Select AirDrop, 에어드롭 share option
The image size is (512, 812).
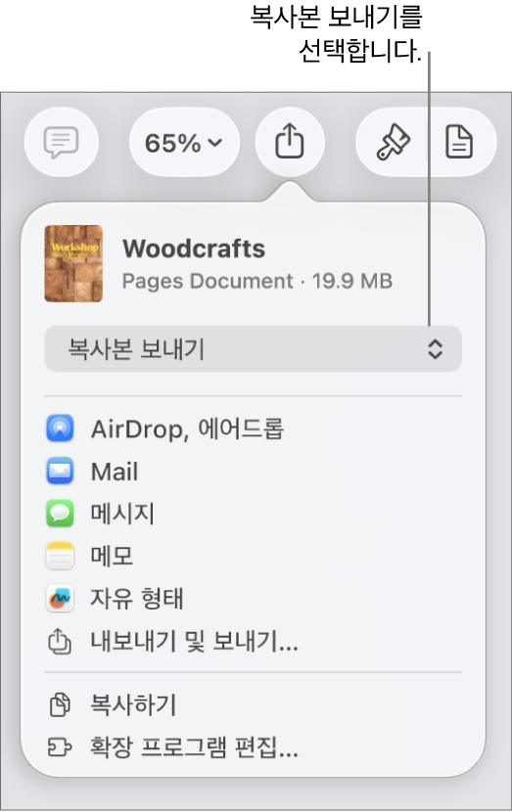pyautogui.click(x=188, y=429)
